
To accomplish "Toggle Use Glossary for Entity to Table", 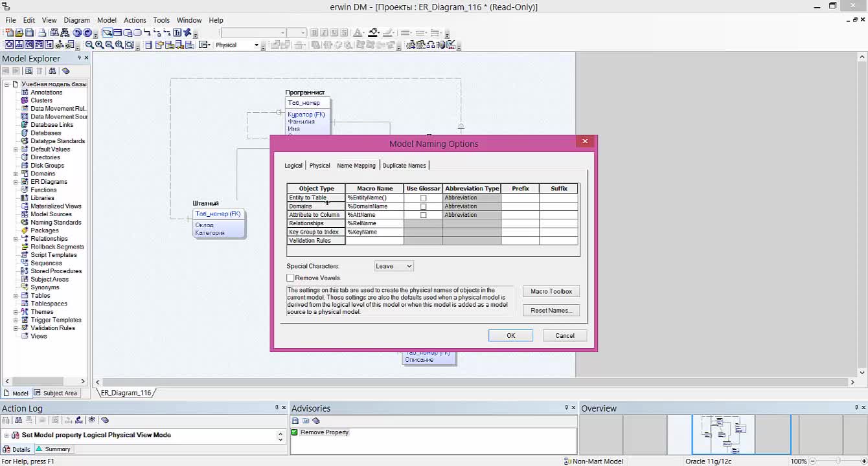I will [423, 198].
